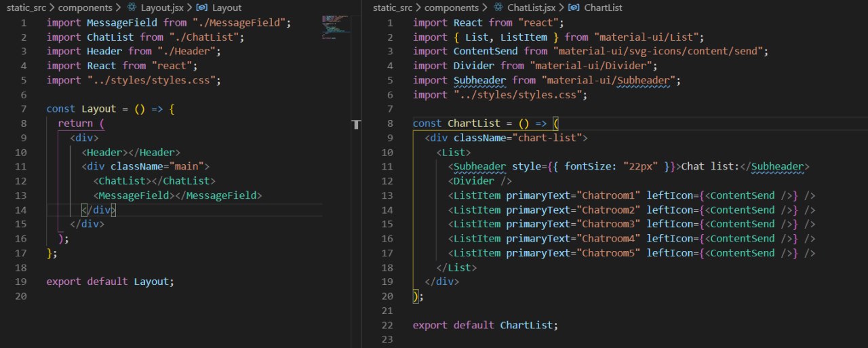Open static_src breadcrumb in the Layout.jsx pane
The height and width of the screenshot is (348, 868).
[28, 7]
